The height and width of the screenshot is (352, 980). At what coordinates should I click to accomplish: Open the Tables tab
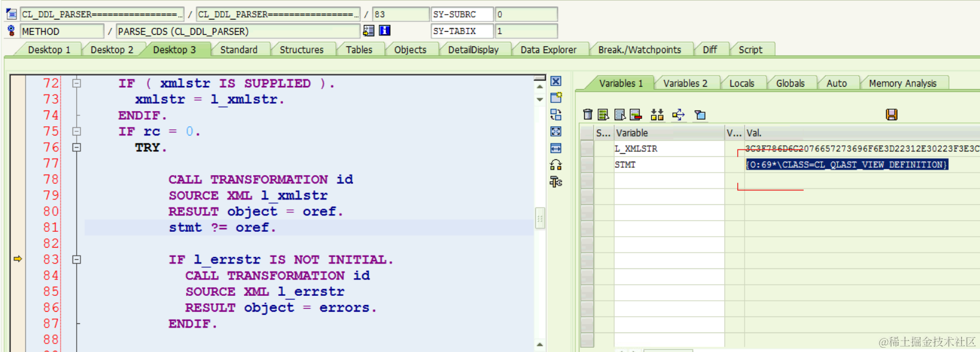click(x=359, y=49)
